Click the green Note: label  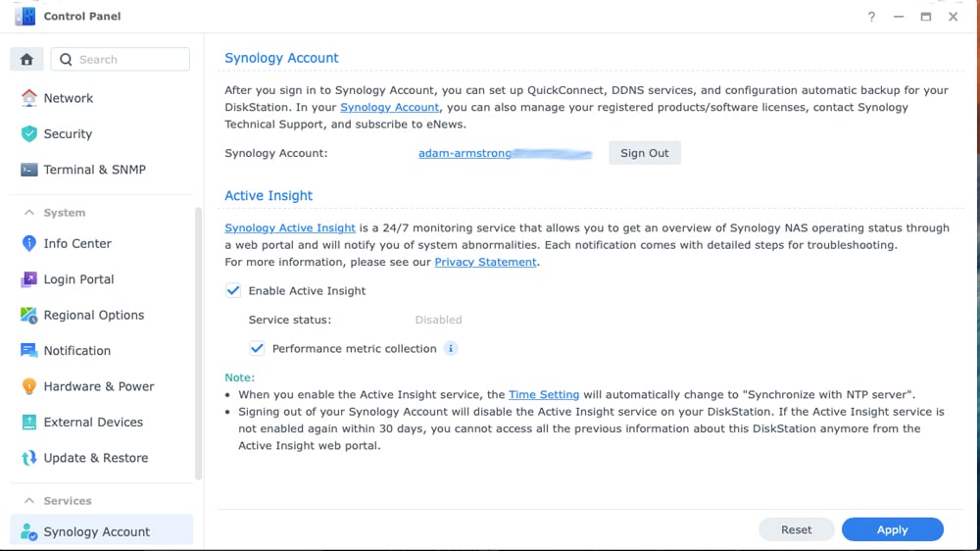click(239, 377)
